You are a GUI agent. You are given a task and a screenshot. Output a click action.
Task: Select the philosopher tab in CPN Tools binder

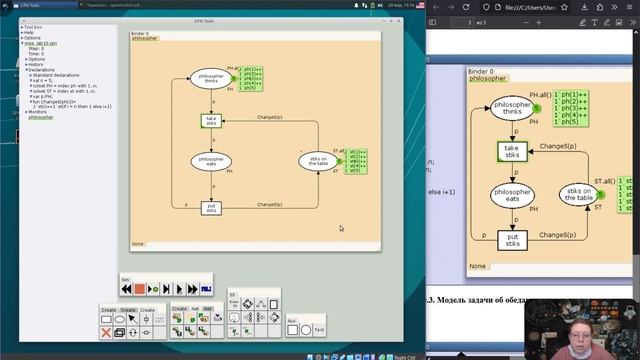pos(144,38)
